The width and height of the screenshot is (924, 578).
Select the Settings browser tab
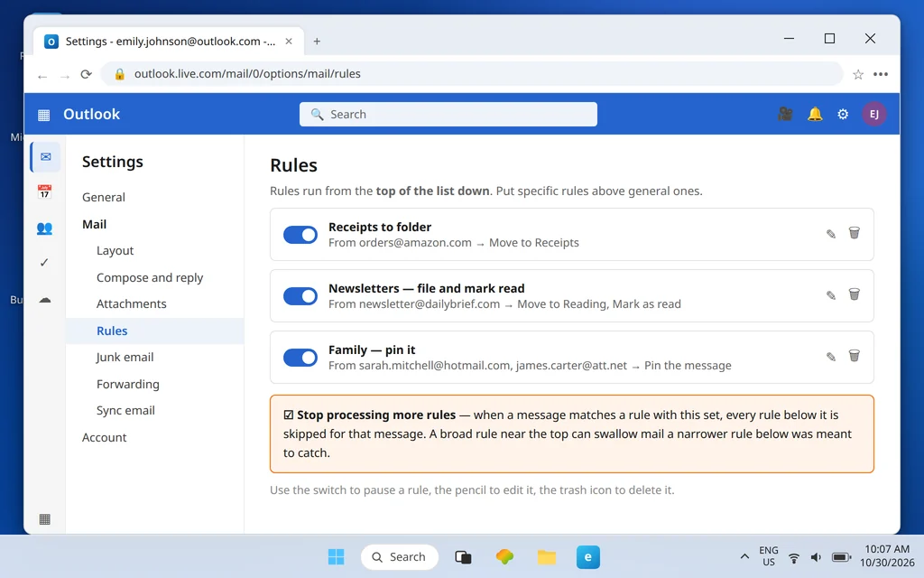(169, 42)
